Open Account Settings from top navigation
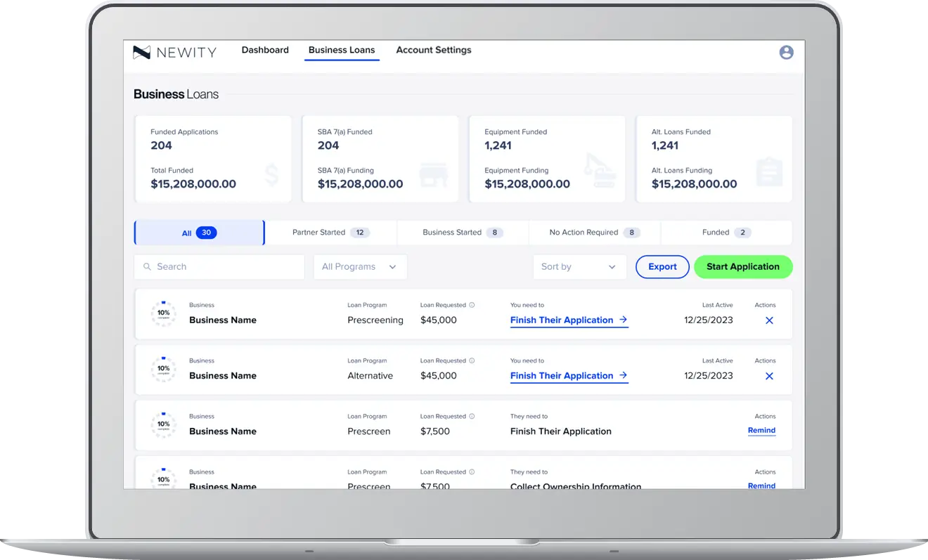The image size is (928, 560). pos(433,51)
